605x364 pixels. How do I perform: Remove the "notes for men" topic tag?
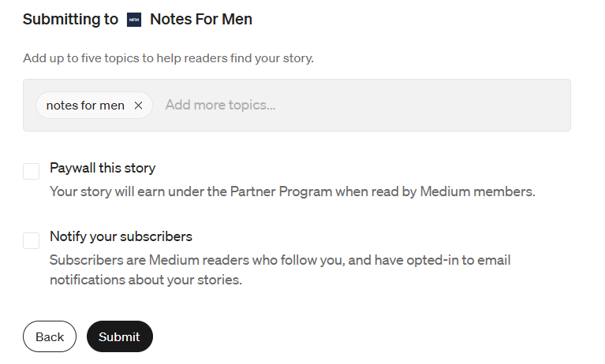138,106
